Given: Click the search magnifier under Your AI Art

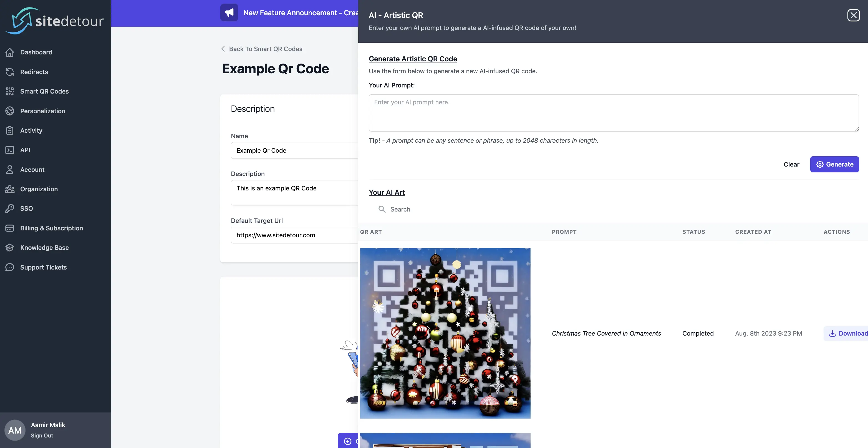Looking at the screenshot, I should pos(382,209).
